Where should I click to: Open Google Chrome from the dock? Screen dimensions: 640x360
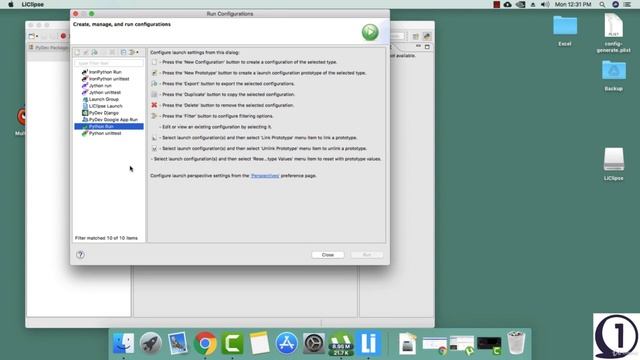pyautogui.click(x=205, y=343)
